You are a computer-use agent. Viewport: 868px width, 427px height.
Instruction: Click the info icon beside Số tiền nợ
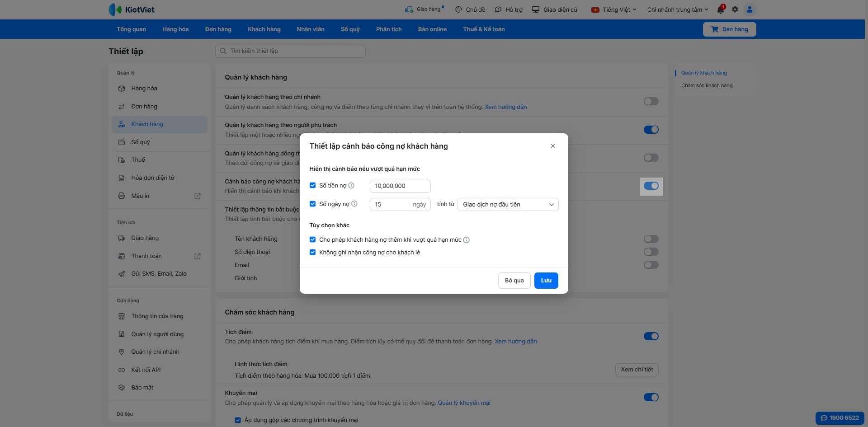pyautogui.click(x=351, y=186)
